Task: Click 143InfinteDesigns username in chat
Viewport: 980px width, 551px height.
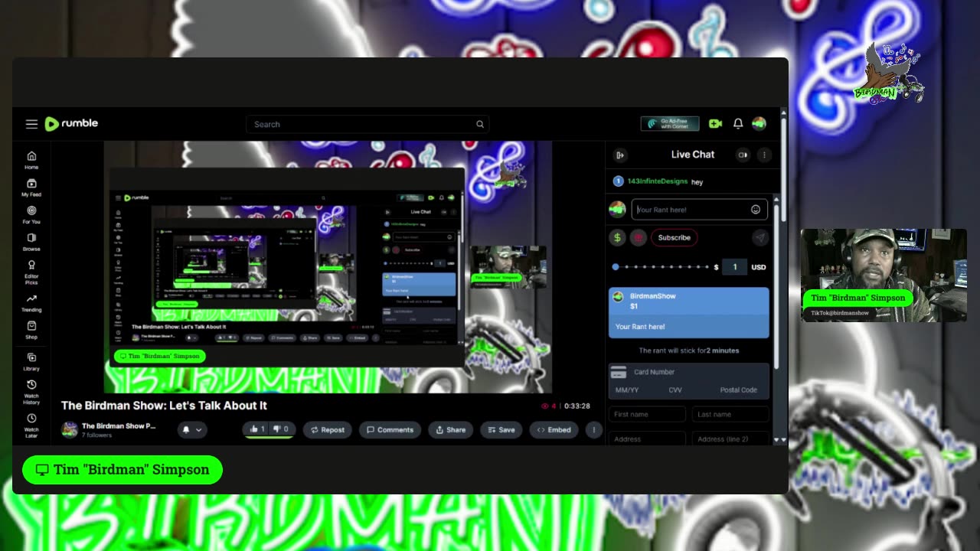Action: click(x=657, y=182)
